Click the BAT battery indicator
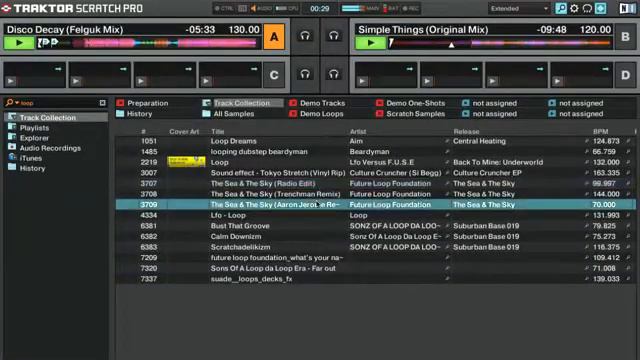 (391, 9)
